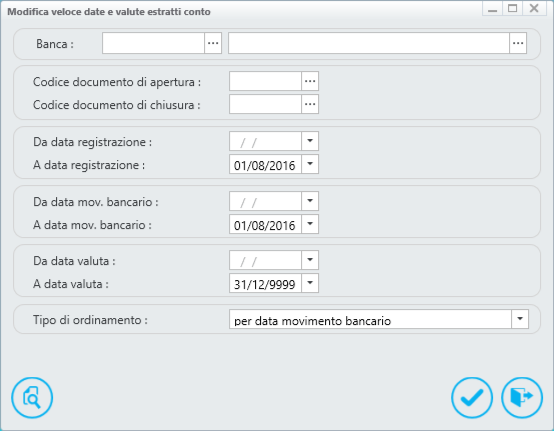Viewport: 554px width, 431px height.
Task: Expand the A data registrazione calendar
Action: click(310, 164)
